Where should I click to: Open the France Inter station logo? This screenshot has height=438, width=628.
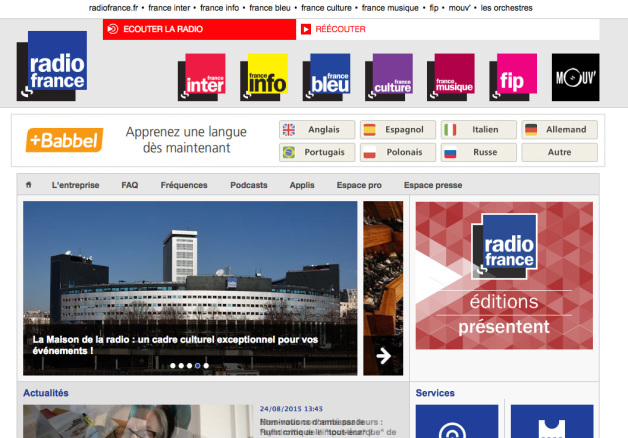pyautogui.click(x=201, y=77)
